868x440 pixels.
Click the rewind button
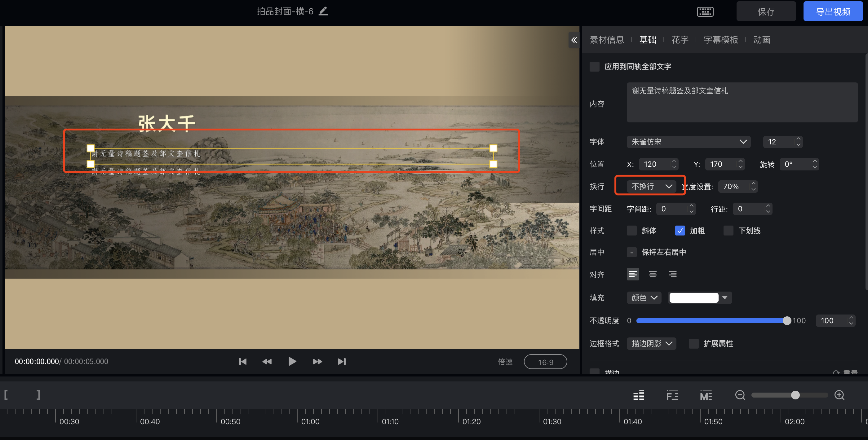coord(267,362)
